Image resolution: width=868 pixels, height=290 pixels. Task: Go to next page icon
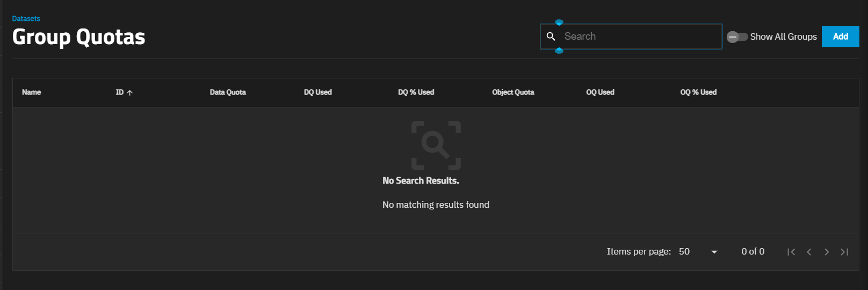827,252
